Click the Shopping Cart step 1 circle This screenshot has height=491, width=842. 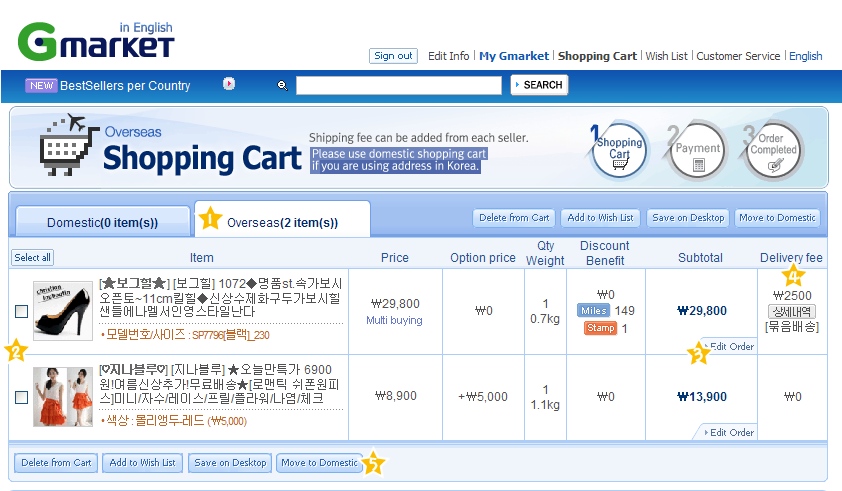click(620, 151)
